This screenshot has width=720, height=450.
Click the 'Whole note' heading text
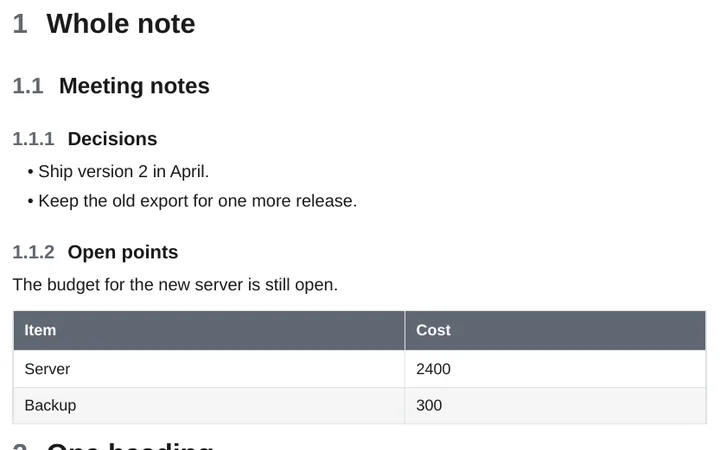(x=121, y=24)
